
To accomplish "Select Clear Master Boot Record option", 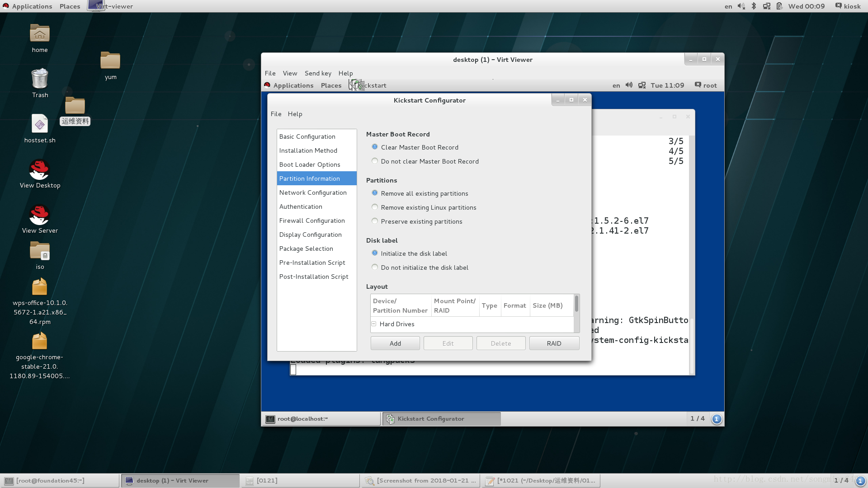I will pos(375,147).
